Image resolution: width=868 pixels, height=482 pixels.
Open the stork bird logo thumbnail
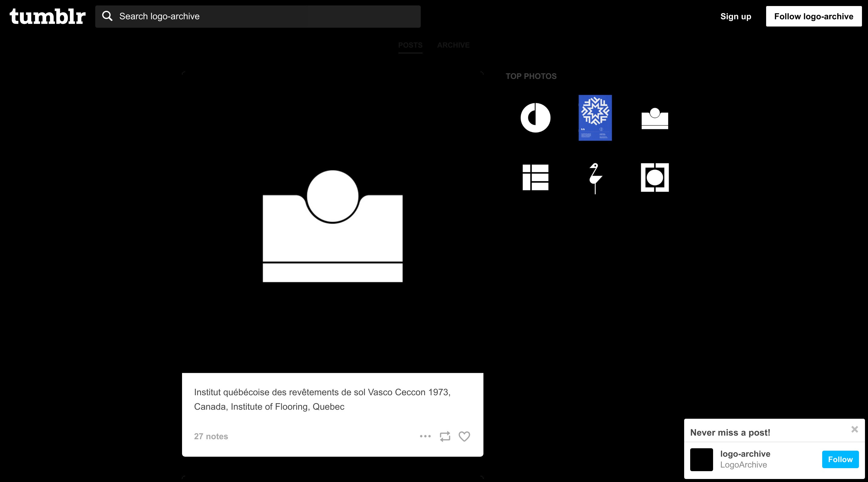coord(595,178)
